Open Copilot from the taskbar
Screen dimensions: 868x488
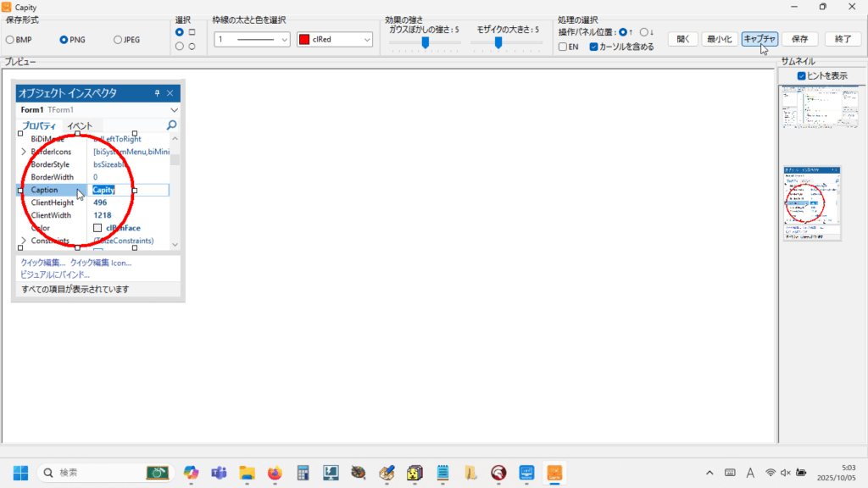[x=191, y=473]
